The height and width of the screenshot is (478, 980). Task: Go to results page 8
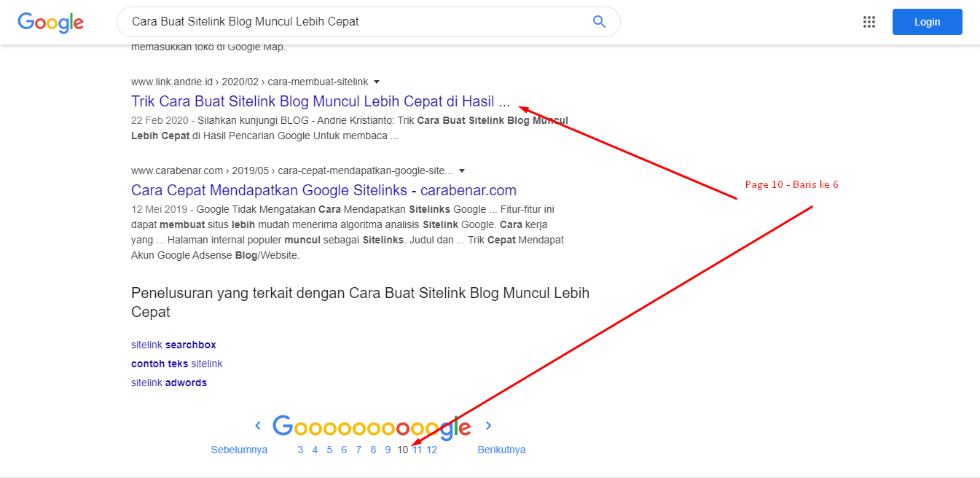click(373, 450)
